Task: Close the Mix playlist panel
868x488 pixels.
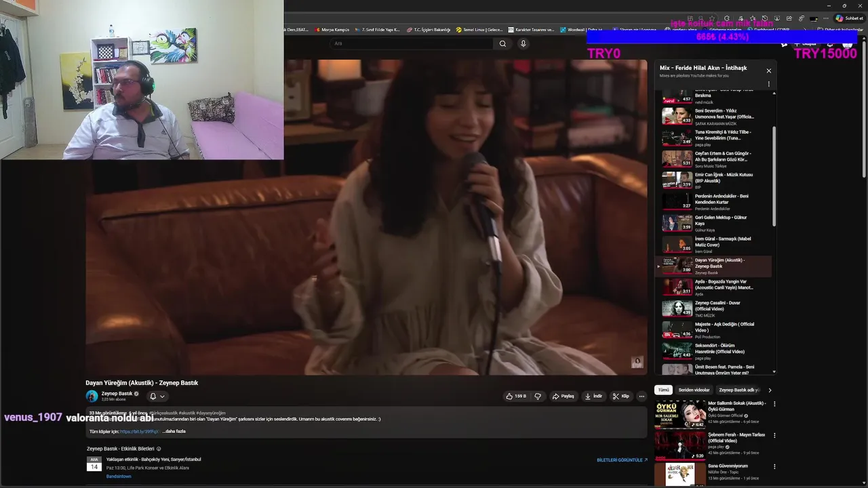Action: click(768, 70)
